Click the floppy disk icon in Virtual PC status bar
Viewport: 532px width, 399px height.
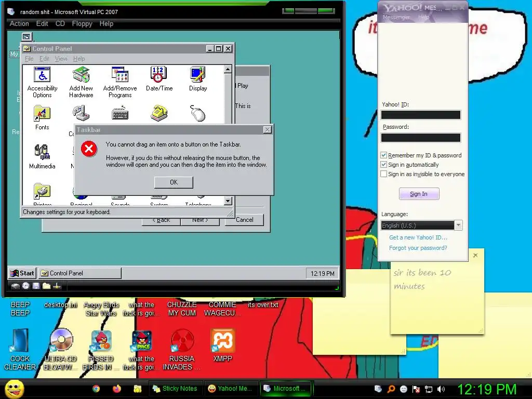(x=36, y=286)
